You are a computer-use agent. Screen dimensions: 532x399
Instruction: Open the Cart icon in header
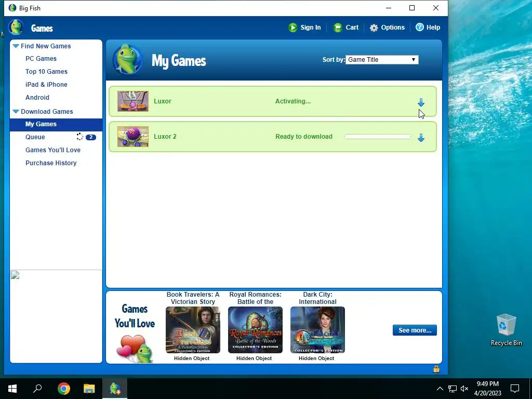click(x=338, y=28)
